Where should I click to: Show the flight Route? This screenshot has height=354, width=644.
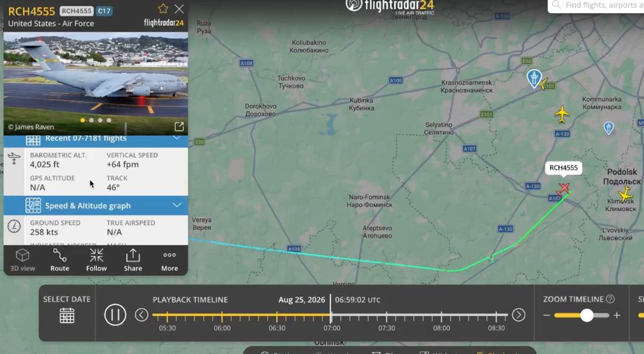60,260
